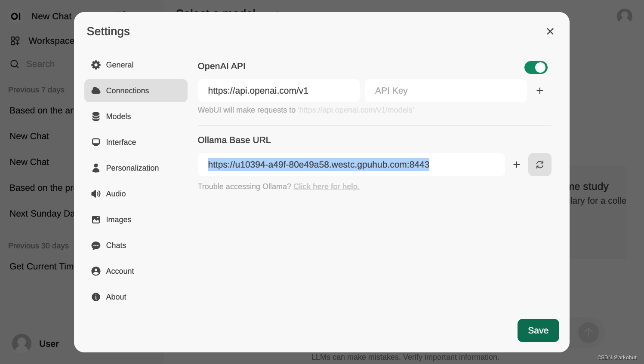
Task: Select the Connections settings tab
Action: point(136,91)
